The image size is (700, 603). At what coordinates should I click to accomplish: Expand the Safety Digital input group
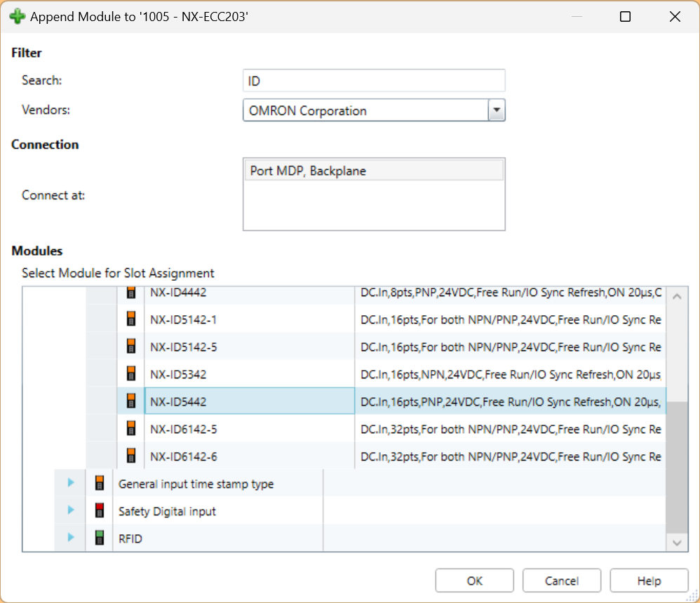[x=71, y=510]
